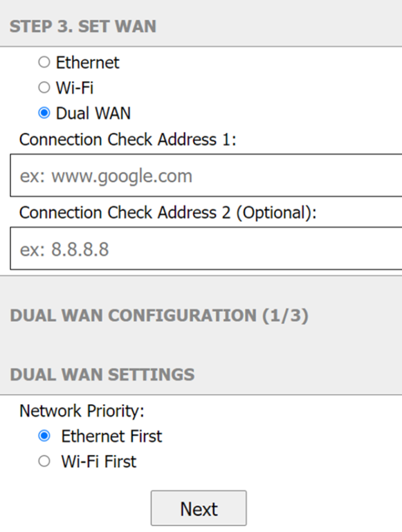
Task: Click the Connection Check Address 1 label
Action: tap(128, 140)
